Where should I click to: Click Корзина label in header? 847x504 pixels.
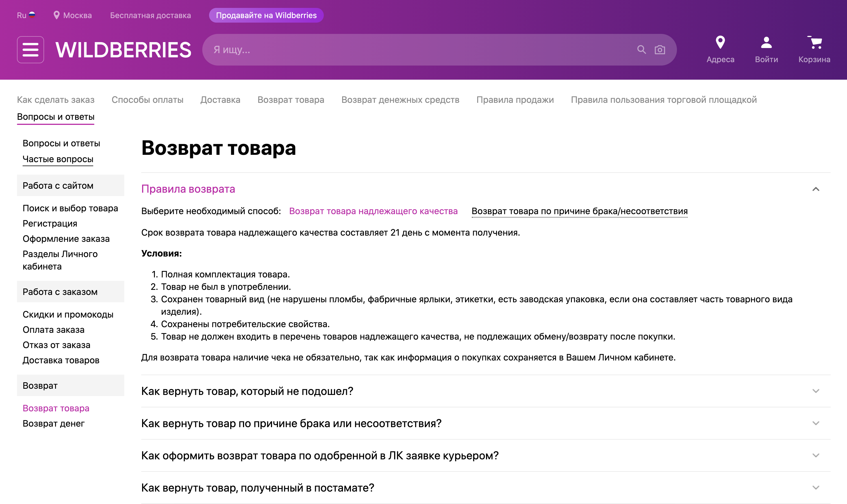[x=814, y=59]
